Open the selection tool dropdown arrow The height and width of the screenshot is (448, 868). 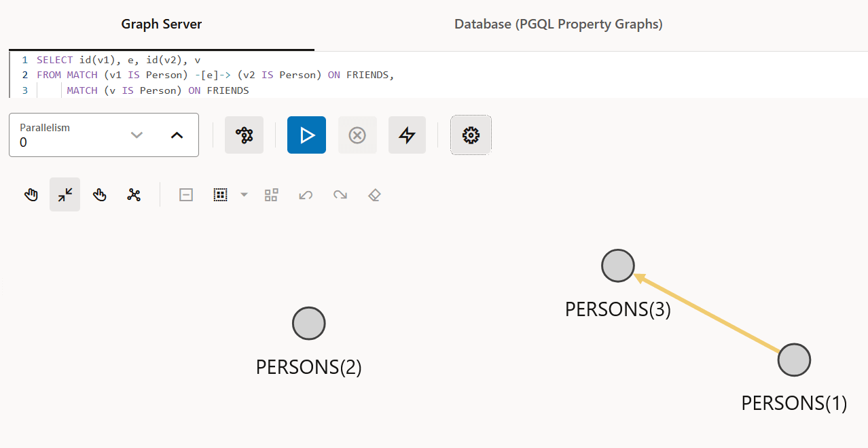click(245, 195)
